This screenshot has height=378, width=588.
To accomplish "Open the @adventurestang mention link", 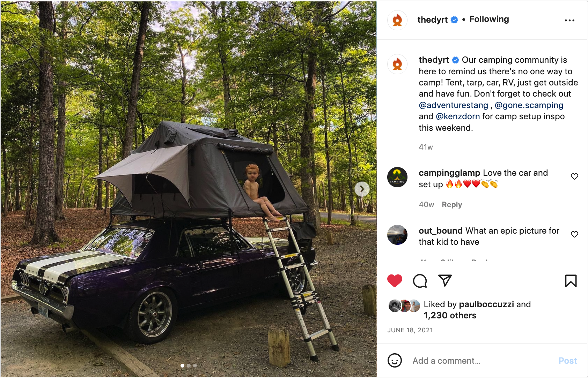I will pos(453,105).
